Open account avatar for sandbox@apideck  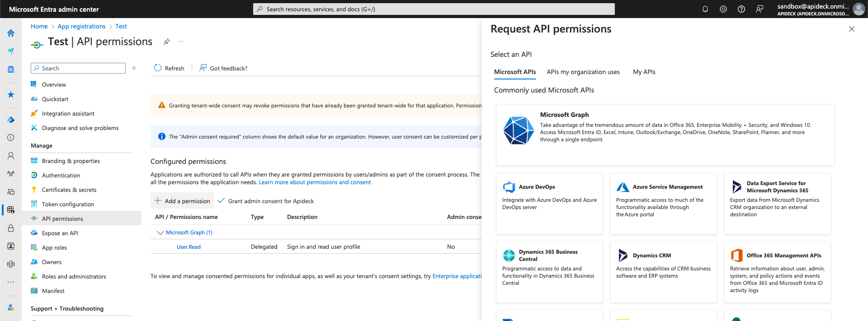[x=859, y=9]
